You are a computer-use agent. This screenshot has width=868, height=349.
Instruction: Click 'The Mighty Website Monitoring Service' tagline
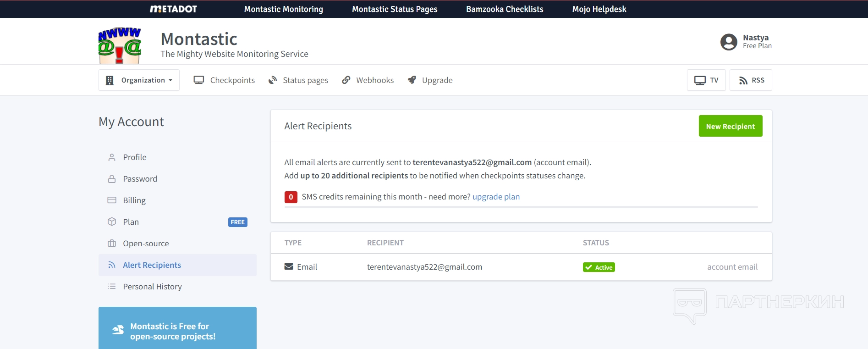tap(234, 54)
